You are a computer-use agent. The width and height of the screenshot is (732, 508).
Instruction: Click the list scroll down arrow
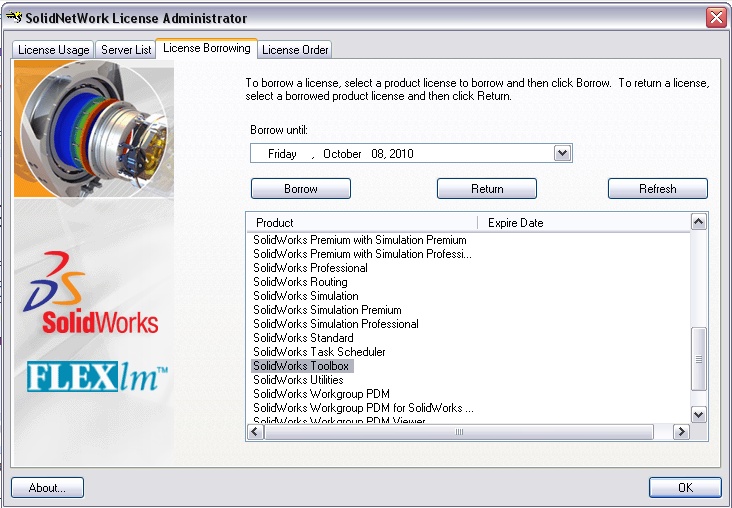698,414
